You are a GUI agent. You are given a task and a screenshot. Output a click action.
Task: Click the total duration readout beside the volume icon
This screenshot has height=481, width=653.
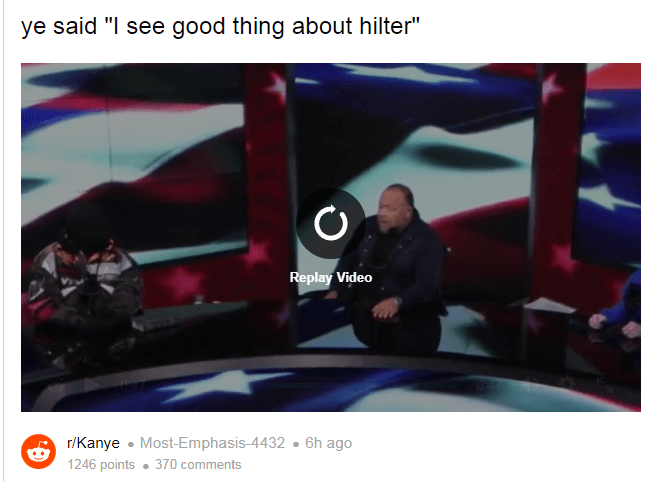[x=489, y=385]
